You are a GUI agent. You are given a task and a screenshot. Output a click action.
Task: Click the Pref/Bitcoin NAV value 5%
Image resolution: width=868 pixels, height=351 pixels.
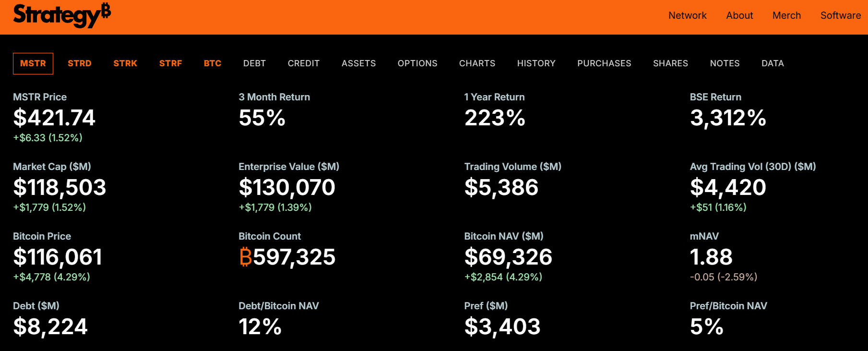click(x=707, y=327)
